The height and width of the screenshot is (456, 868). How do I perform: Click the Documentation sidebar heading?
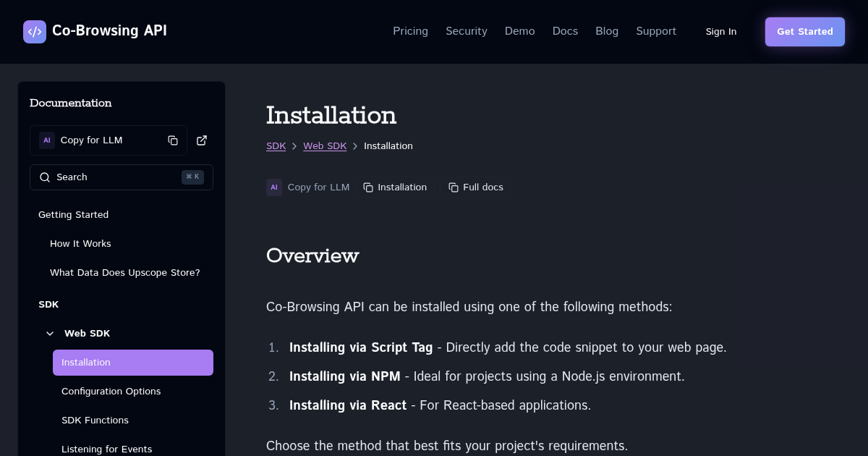point(71,104)
